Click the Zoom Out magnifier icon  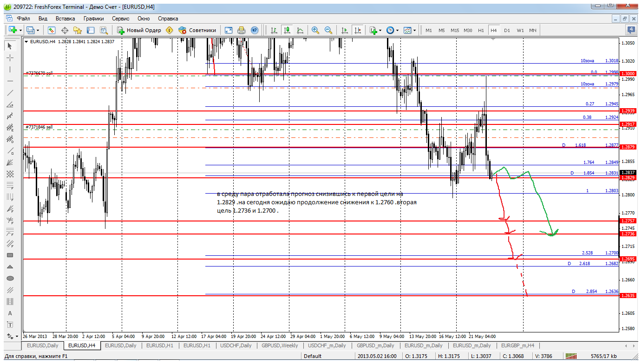(328, 30)
